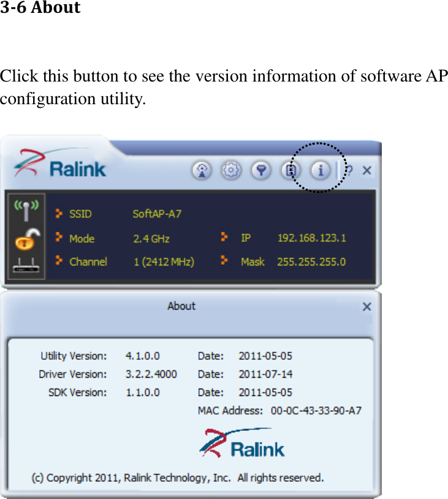Open help question mark icon
This screenshot has height=499, width=448.
click(349, 170)
